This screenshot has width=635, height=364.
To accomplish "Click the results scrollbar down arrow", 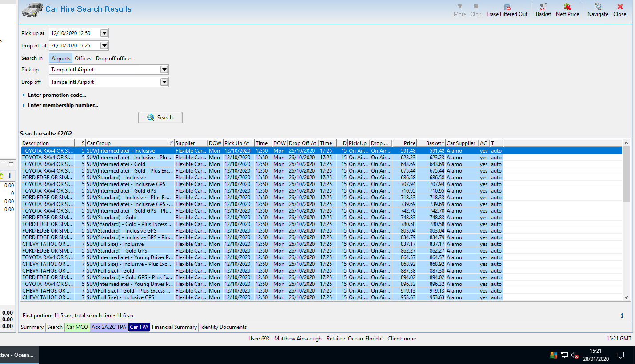I will point(627,297).
